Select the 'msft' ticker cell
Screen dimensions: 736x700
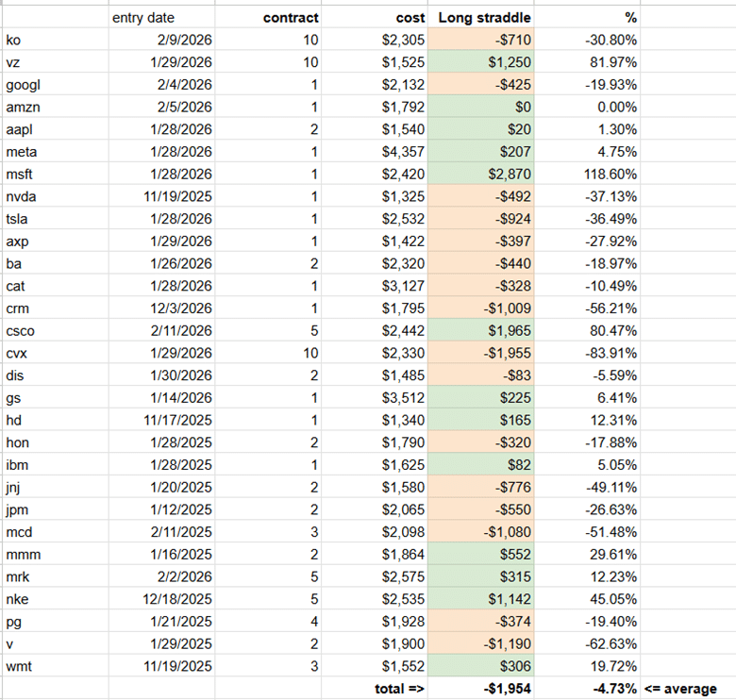point(19,175)
